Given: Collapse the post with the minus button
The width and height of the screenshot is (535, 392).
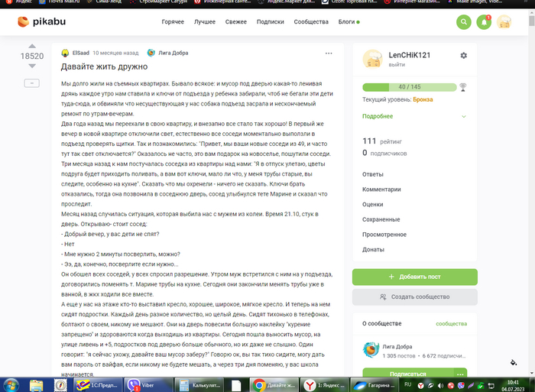Looking at the screenshot, I should (32, 83).
